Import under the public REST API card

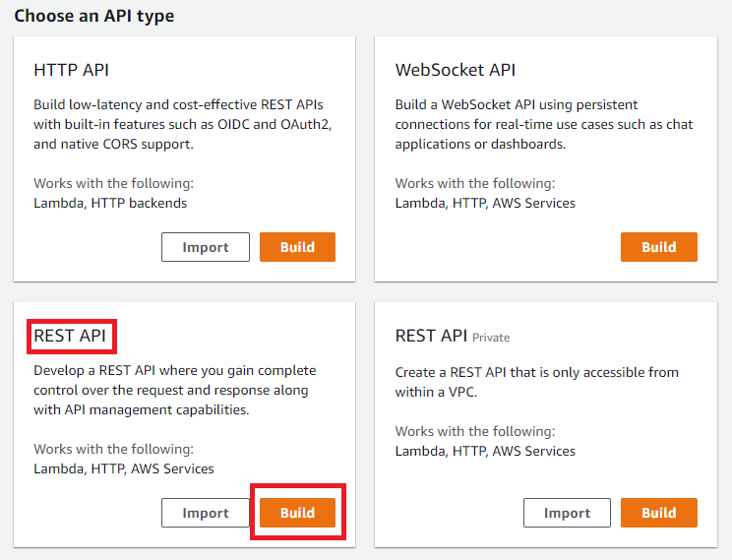206,513
